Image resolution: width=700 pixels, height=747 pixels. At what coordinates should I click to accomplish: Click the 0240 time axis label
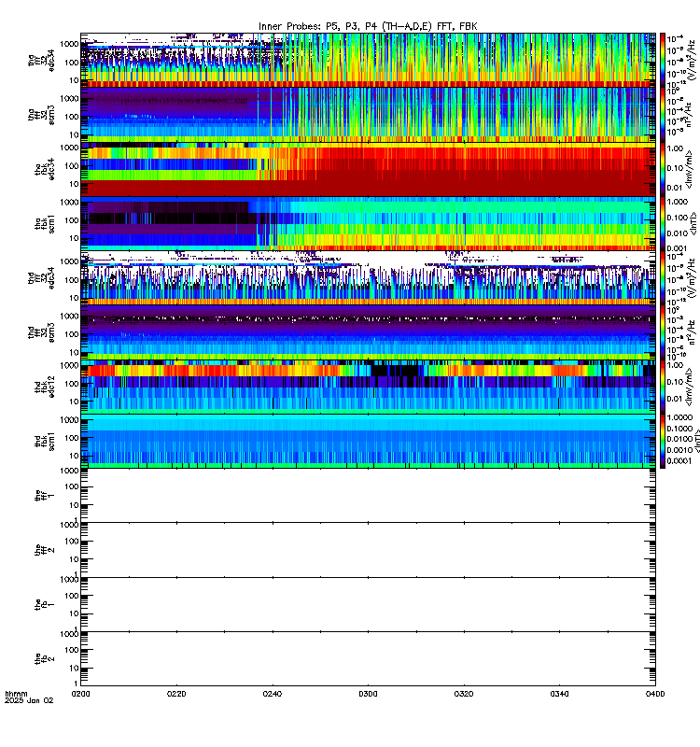273,694
